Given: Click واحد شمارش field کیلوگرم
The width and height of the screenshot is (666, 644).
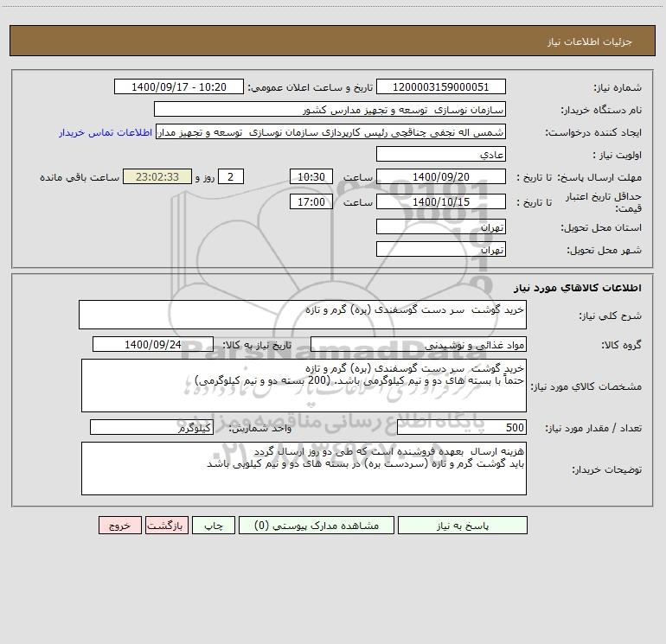Looking at the screenshot, I should (151, 427).
